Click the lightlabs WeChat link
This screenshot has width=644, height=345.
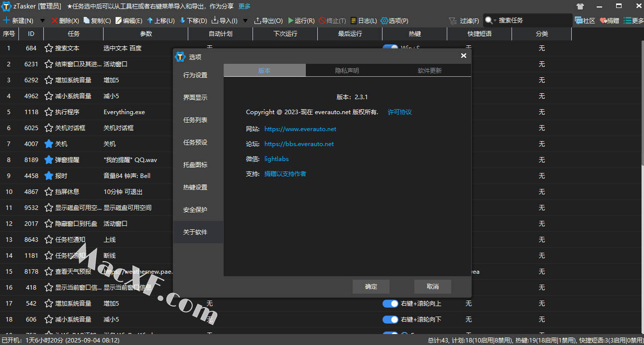[276, 159]
